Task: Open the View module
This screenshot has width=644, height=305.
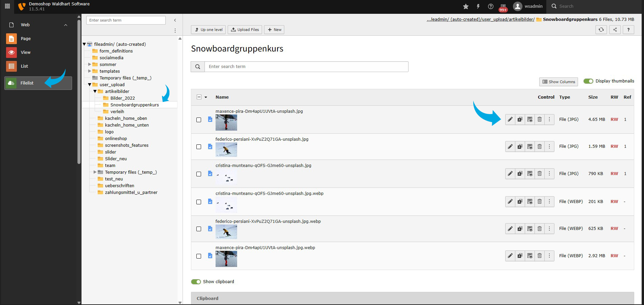Action: [x=38, y=53]
